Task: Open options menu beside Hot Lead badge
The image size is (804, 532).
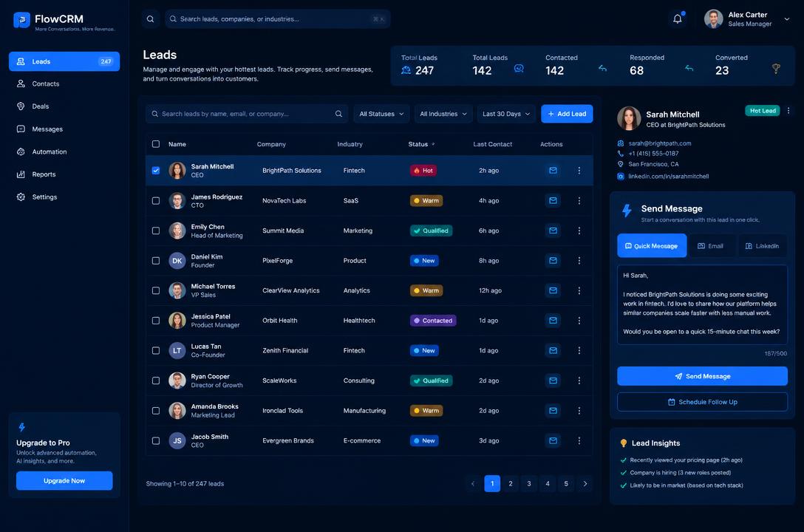Action: pos(788,111)
